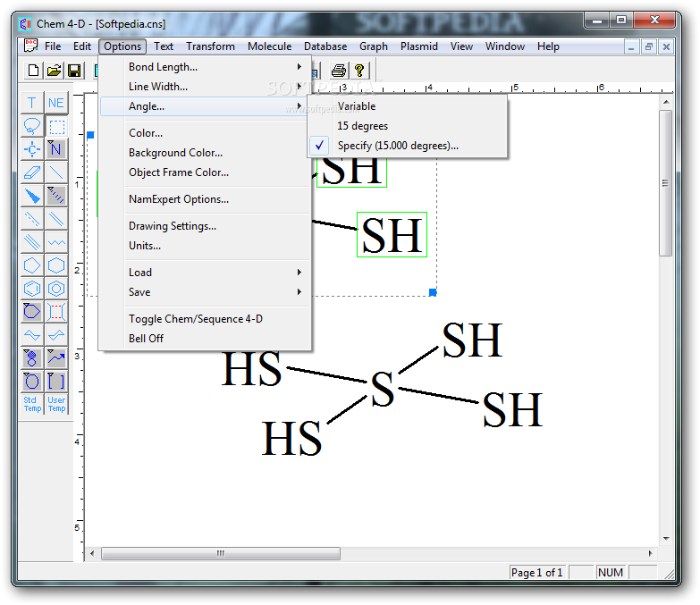Open the Database menu

pos(325,46)
